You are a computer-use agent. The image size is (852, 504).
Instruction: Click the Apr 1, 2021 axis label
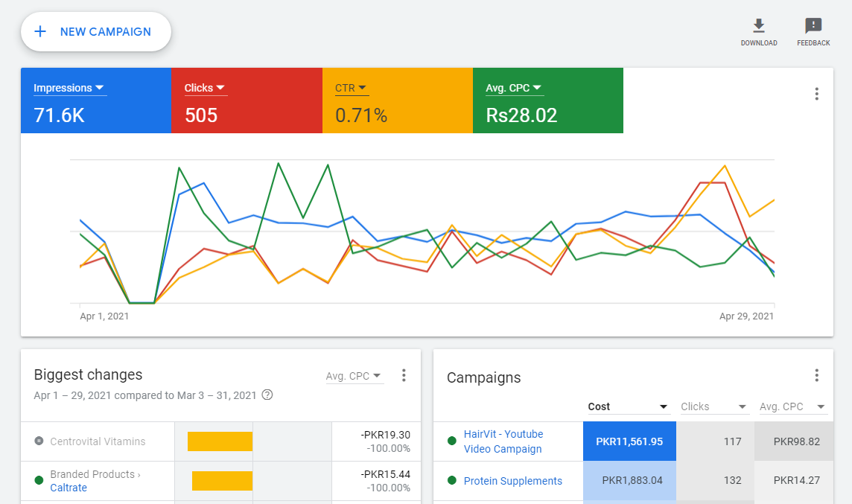(x=104, y=316)
